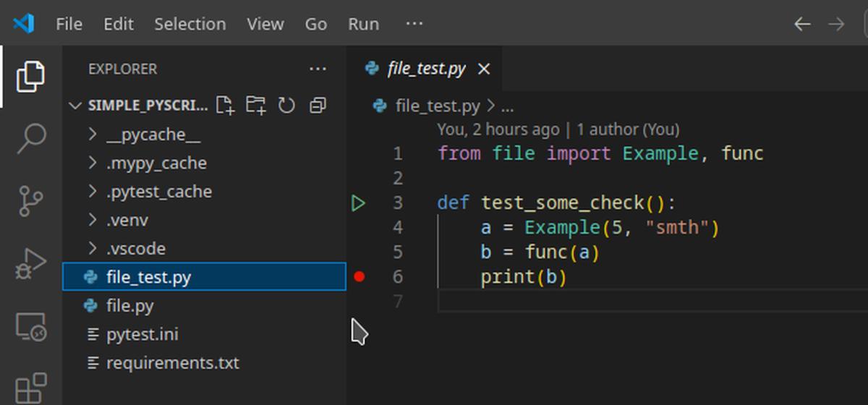Click the "smth" string on line 4
The image size is (868, 405).
coord(678,227)
